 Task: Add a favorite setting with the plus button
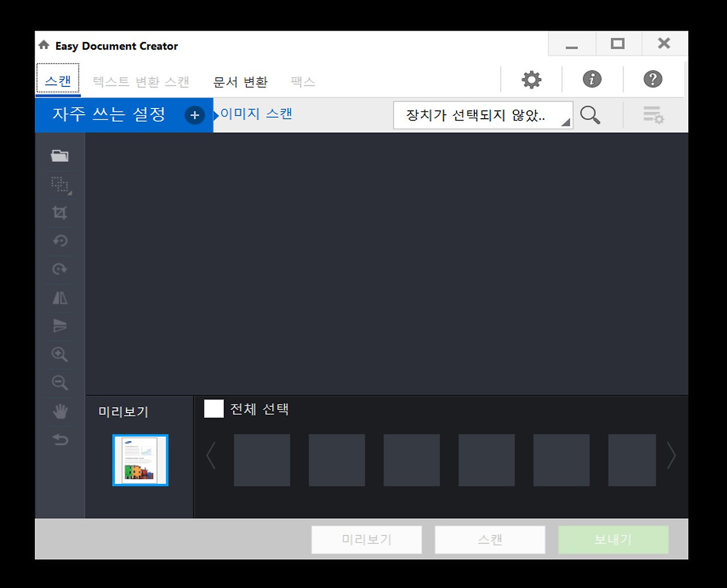194,115
